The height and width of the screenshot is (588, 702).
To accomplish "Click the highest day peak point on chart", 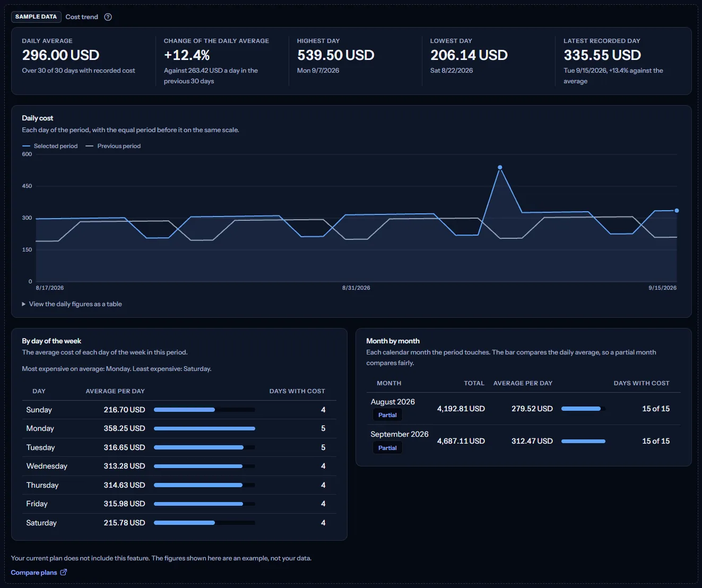I will 500,167.
